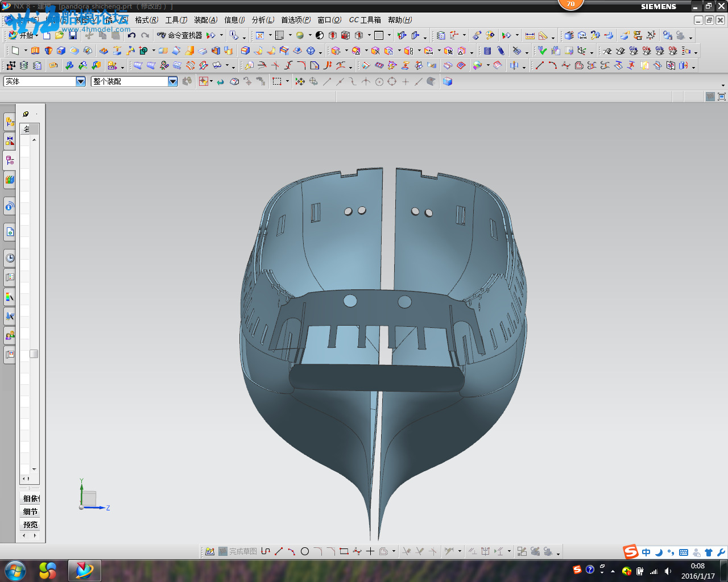Viewport: 728px width, 582px height.
Task: Click the Fit view icon
Action: (260, 35)
